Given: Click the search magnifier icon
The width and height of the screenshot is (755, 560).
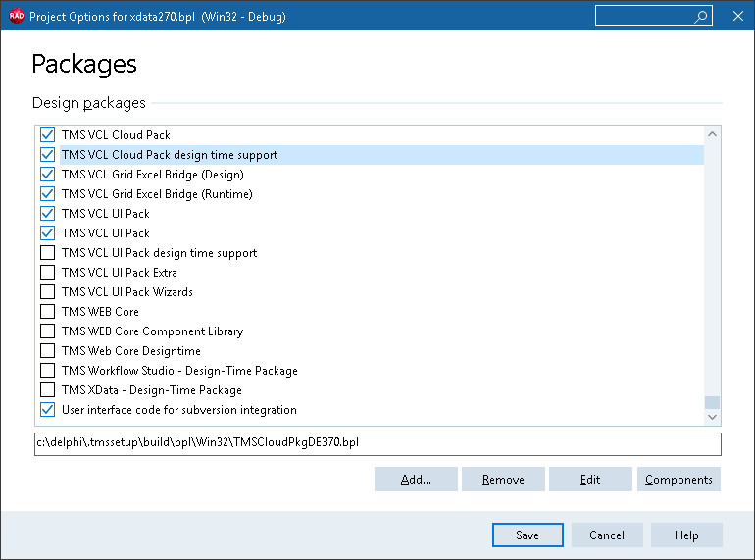Looking at the screenshot, I should [701, 17].
